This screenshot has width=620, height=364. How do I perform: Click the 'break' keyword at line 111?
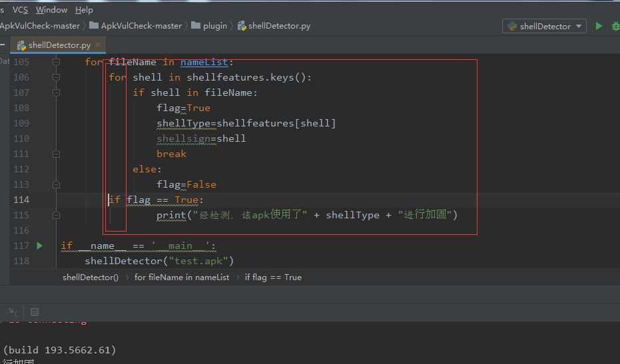[171, 154]
